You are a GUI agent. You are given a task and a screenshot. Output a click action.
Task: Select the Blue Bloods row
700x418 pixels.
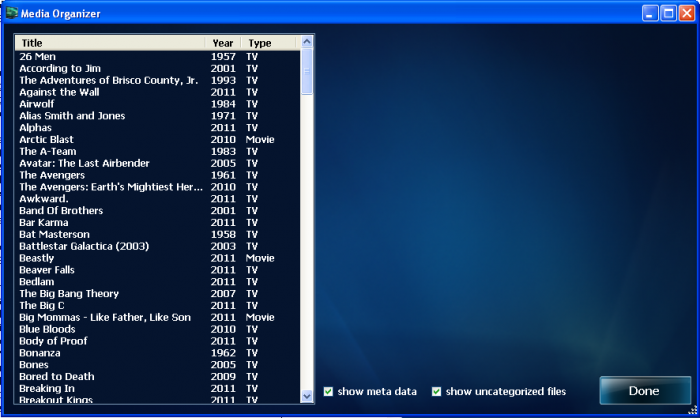(158, 329)
